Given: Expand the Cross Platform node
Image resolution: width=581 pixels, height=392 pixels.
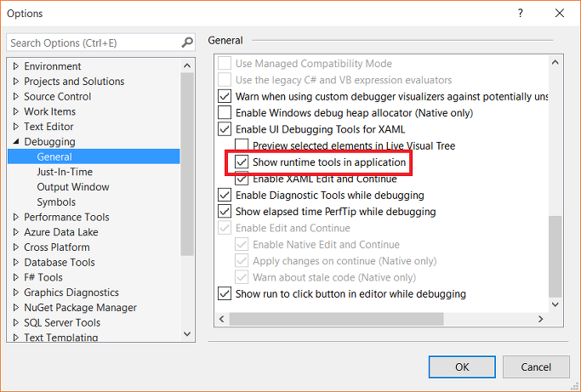Looking at the screenshot, I should [x=16, y=247].
